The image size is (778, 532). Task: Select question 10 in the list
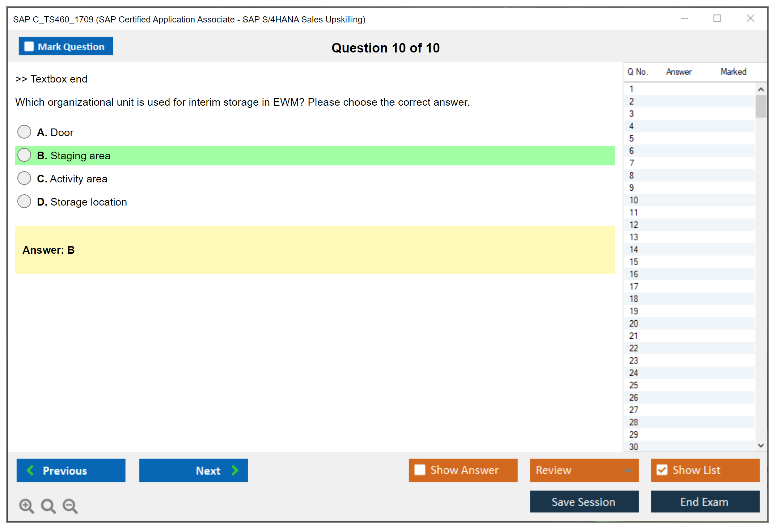click(634, 200)
